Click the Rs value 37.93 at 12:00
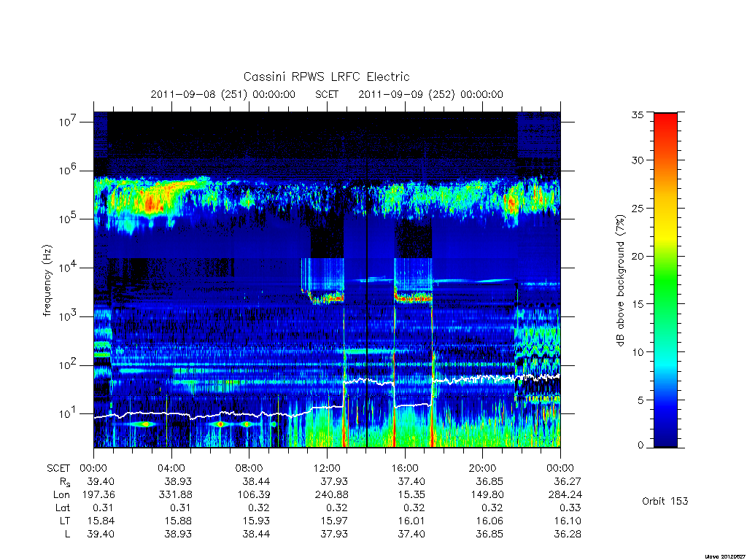 pos(334,481)
